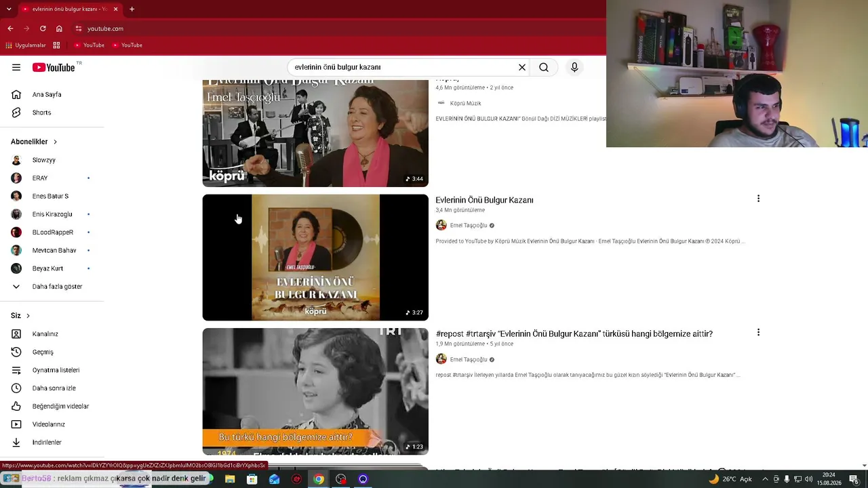
Task: Open Uygulamalar in the bookmarks bar
Action: coord(26,45)
